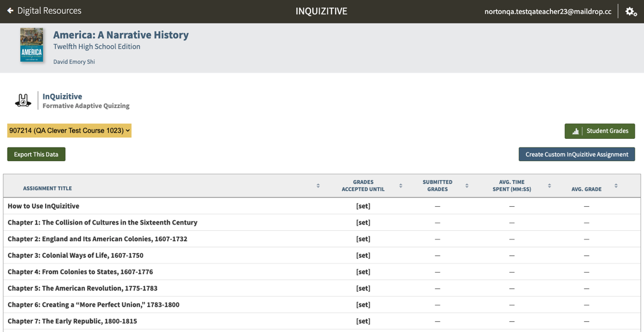Click Export This Data button

[x=36, y=154]
